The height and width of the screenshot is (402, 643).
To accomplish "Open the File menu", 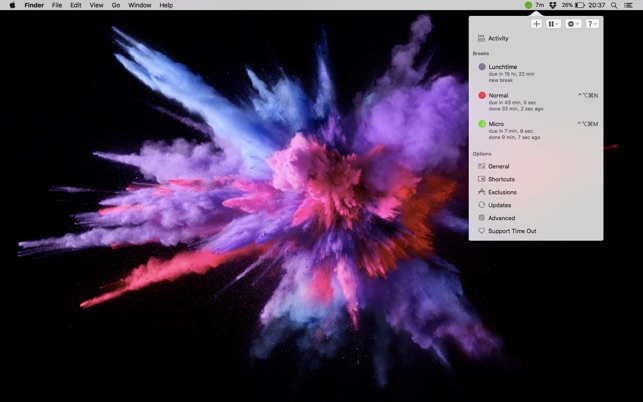I will [57, 5].
